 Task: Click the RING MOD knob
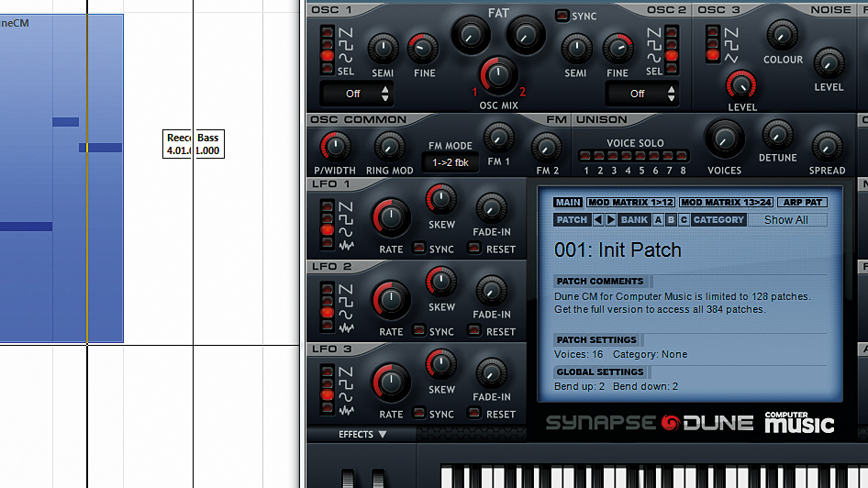pos(390,147)
